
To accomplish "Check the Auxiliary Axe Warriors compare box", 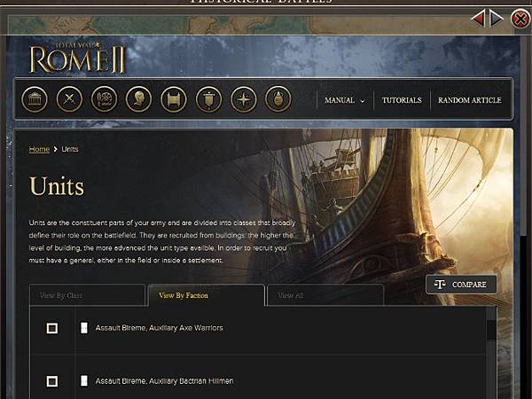I will coord(52,328).
